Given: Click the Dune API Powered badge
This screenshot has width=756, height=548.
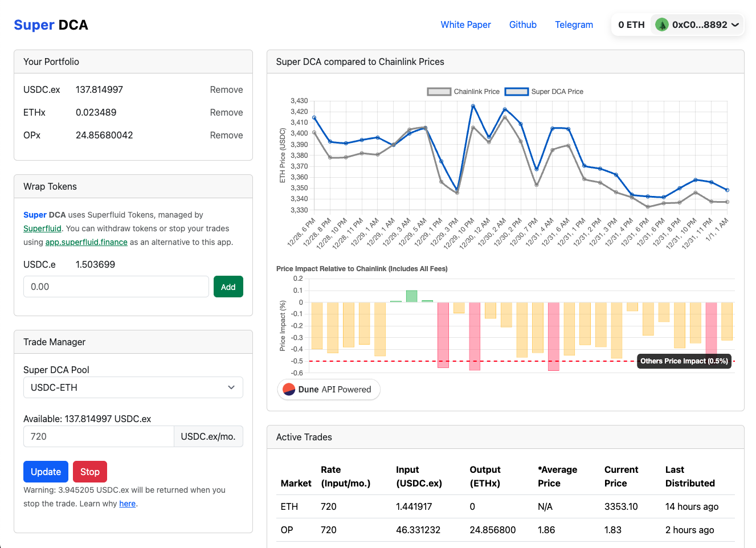Looking at the screenshot, I should click(x=329, y=390).
